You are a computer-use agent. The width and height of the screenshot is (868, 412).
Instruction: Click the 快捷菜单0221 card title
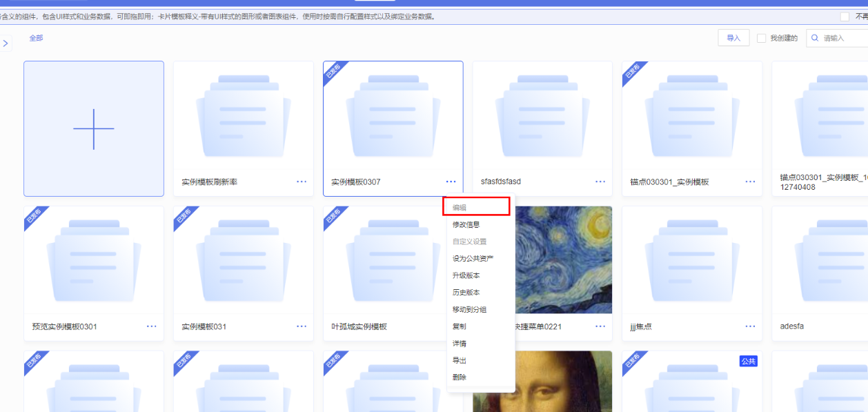click(x=539, y=326)
